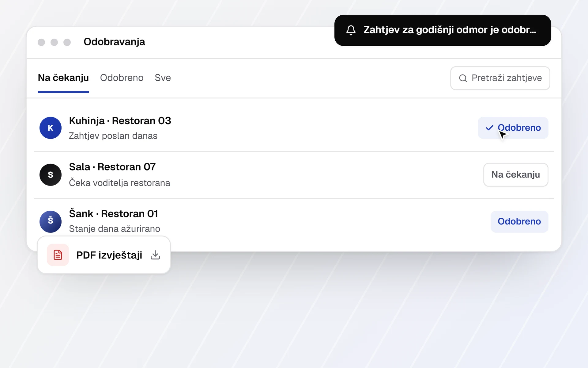Click the Odobravanja window title

[x=114, y=42]
